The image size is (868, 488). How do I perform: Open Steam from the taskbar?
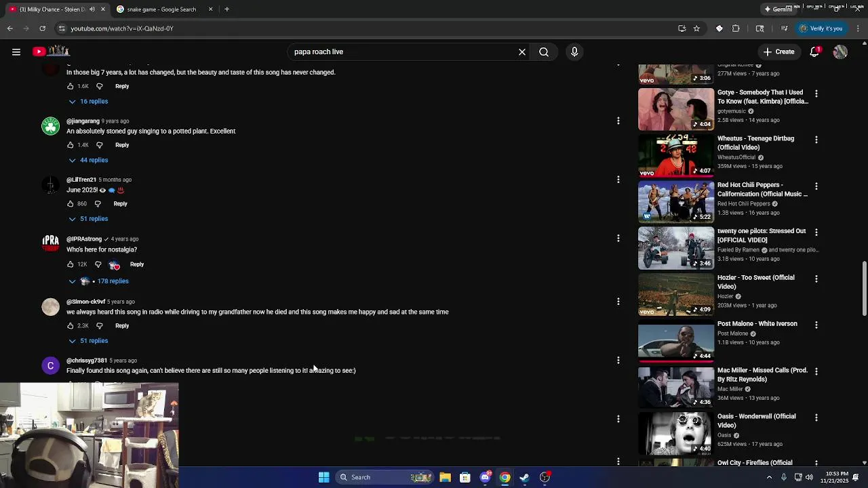tap(524, 477)
